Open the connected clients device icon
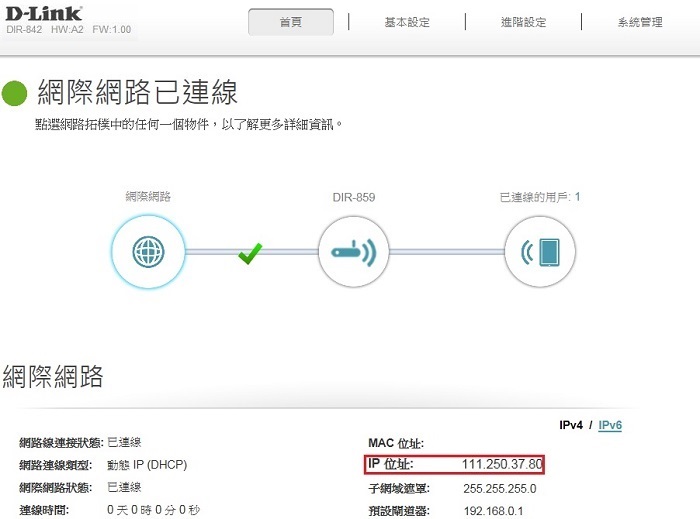The width and height of the screenshot is (700, 519). coord(539,250)
